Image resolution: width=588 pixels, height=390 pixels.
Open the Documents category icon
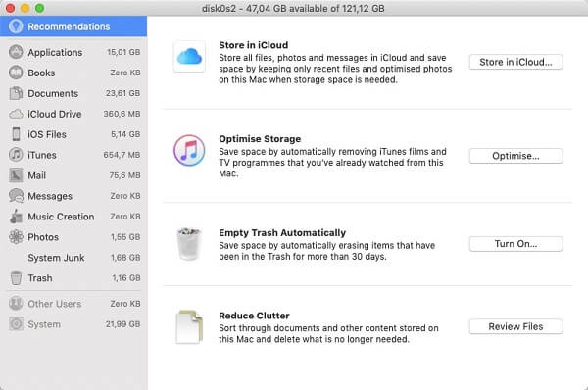click(16, 93)
